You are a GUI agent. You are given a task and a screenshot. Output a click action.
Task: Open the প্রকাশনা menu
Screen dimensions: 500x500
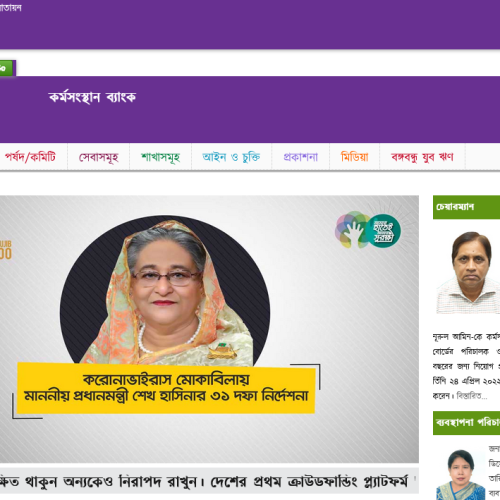pos(301,157)
